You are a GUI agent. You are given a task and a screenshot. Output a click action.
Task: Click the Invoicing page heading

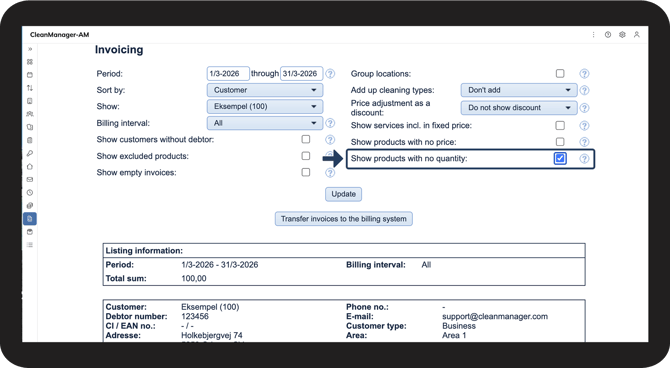point(119,50)
